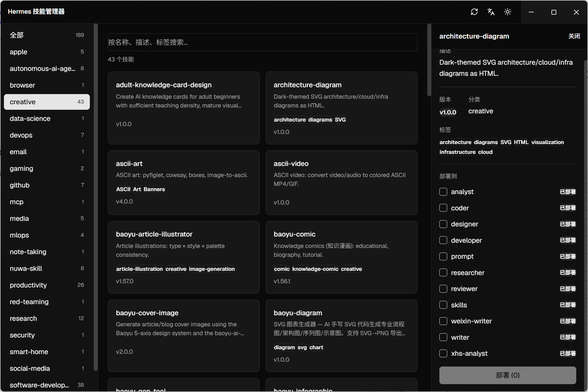The image size is (588, 392).
Task: Open the architecture-diagram skill card
Action: [x=341, y=108]
